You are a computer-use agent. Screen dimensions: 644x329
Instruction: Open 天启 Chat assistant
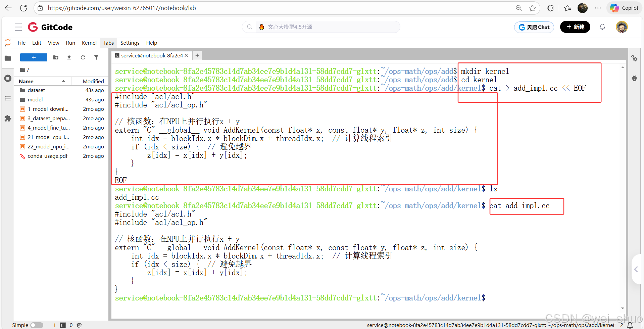[x=534, y=27]
